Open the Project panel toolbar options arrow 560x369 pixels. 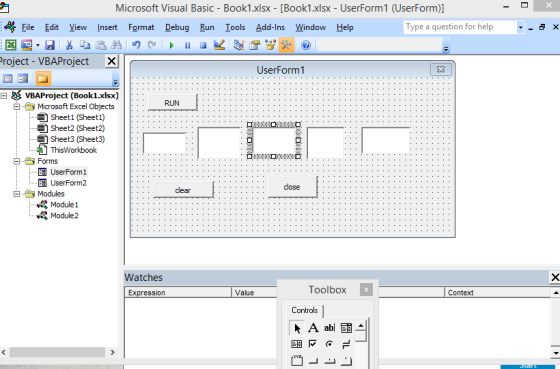pyautogui.click(x=115, y=83)
